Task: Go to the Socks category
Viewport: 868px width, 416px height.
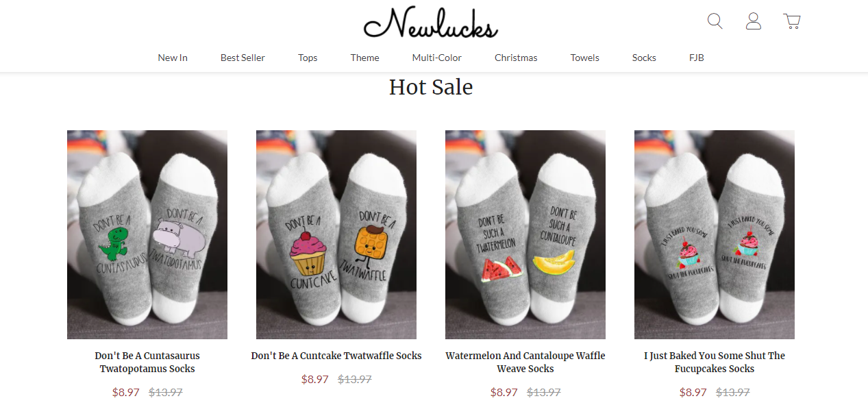Action: (x=644, y=58)
